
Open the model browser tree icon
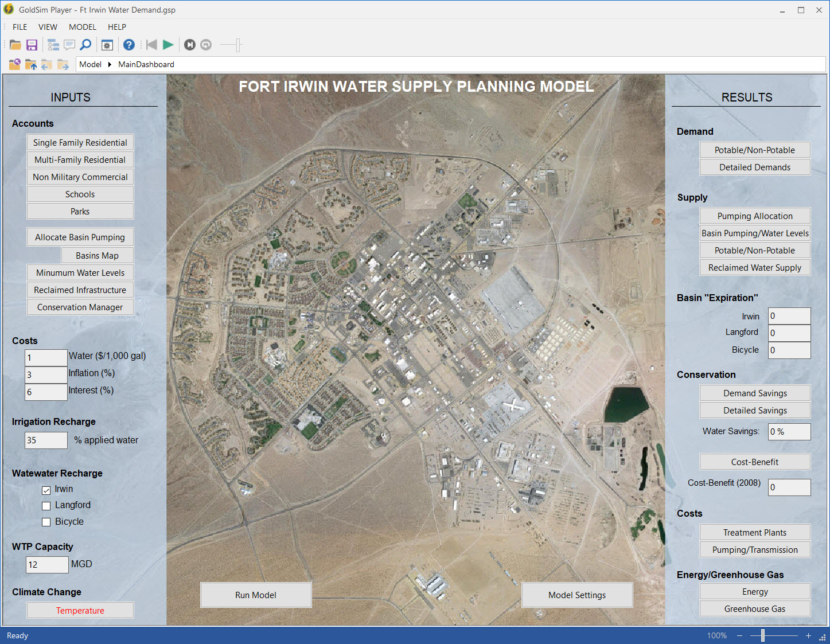pyautogui.click(x=53, y=45)
